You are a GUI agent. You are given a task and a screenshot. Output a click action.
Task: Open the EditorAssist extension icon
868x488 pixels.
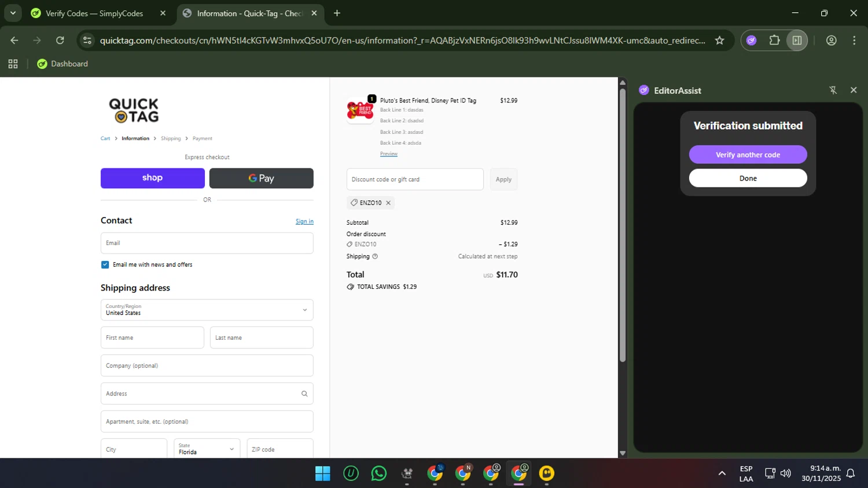tap(751, 41)
